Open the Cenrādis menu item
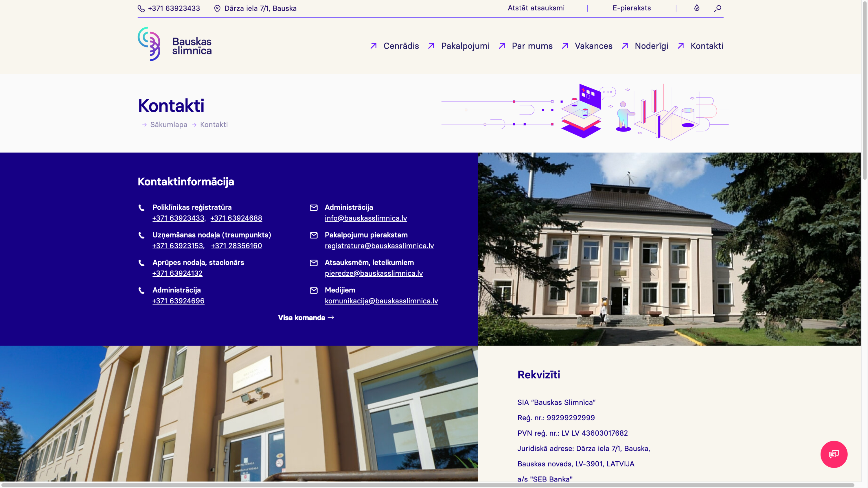 (x=401, y=46)
